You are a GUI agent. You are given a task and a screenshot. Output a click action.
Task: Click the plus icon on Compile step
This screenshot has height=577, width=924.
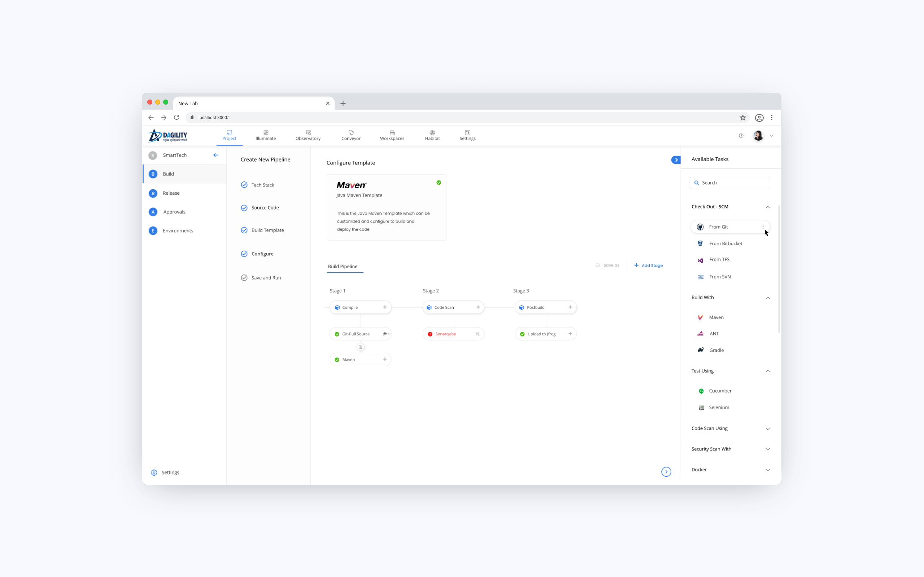[x=385, y=307]
